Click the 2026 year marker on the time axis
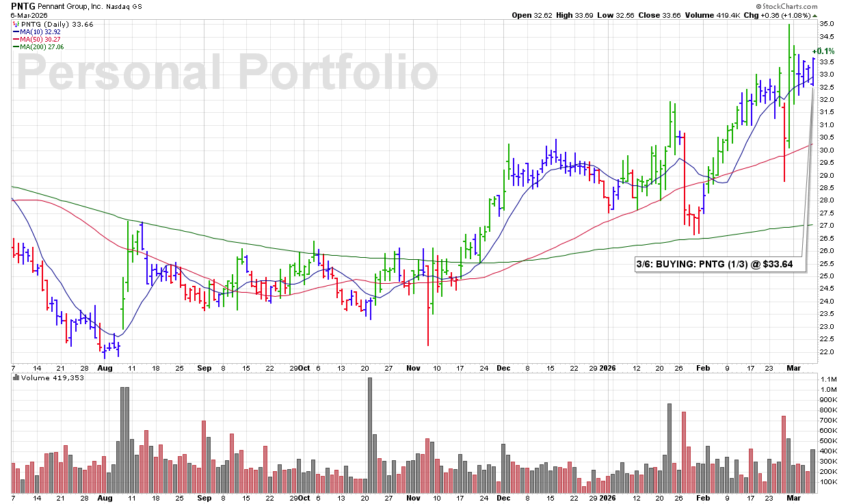This screenshot has height=504, width=848. click(608, 368)
